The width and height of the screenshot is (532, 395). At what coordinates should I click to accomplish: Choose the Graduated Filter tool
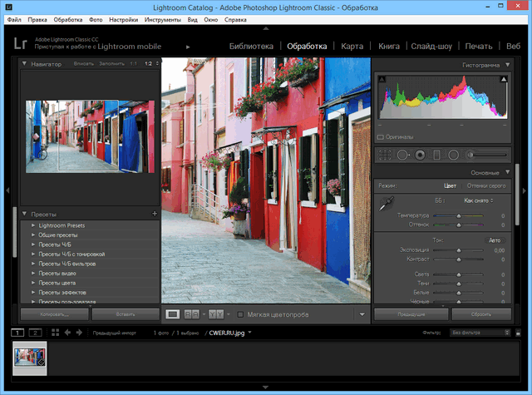coord(438,154)
